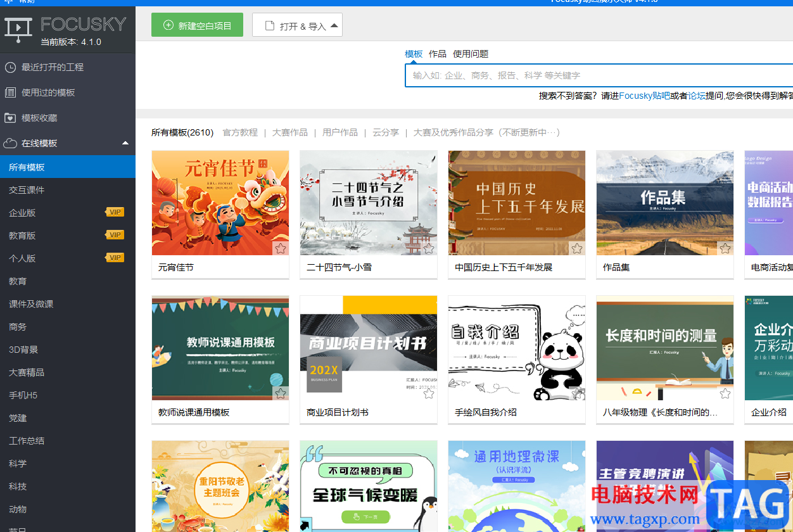Screen dimensions: 793x532
Task: Click the template search input field
Action: (599, 75)
